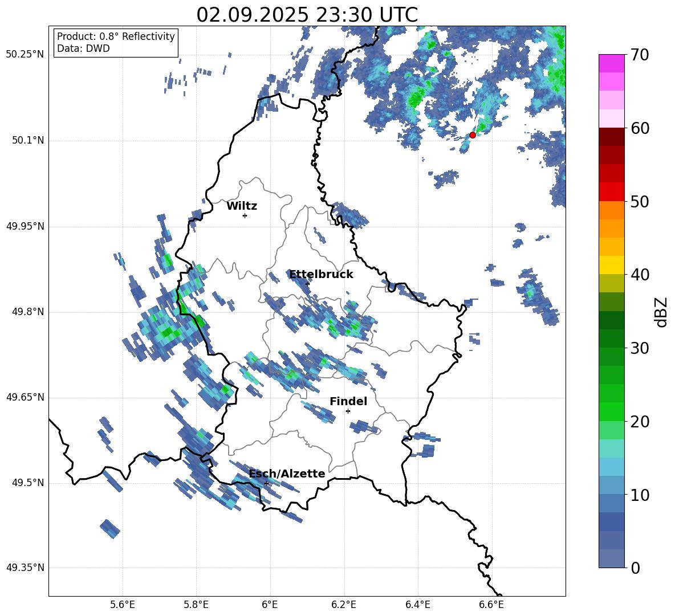Click the 0 value on the colorbar

tap(636, 568)
